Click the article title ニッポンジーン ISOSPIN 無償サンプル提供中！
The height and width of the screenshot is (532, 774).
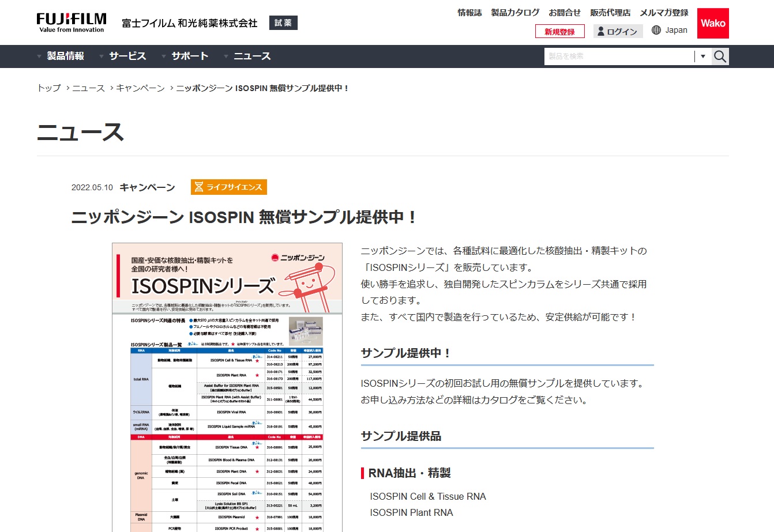point(244,217)
